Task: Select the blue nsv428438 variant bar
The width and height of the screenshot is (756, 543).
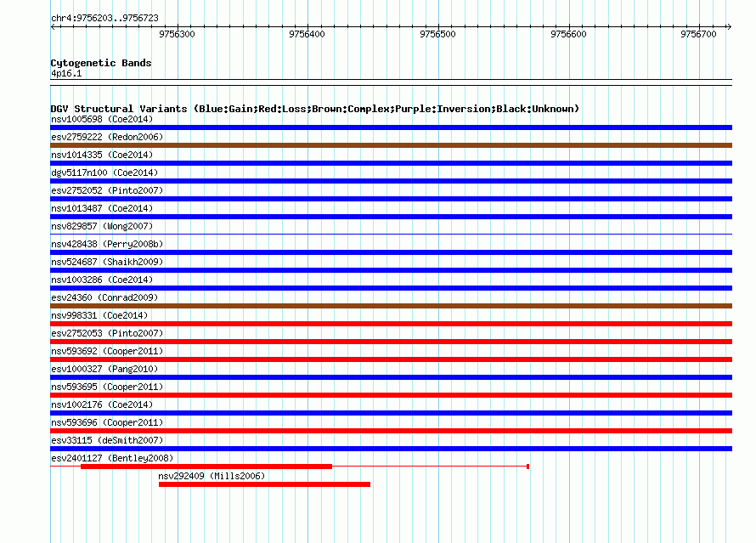Action: (x=391, y=252)
